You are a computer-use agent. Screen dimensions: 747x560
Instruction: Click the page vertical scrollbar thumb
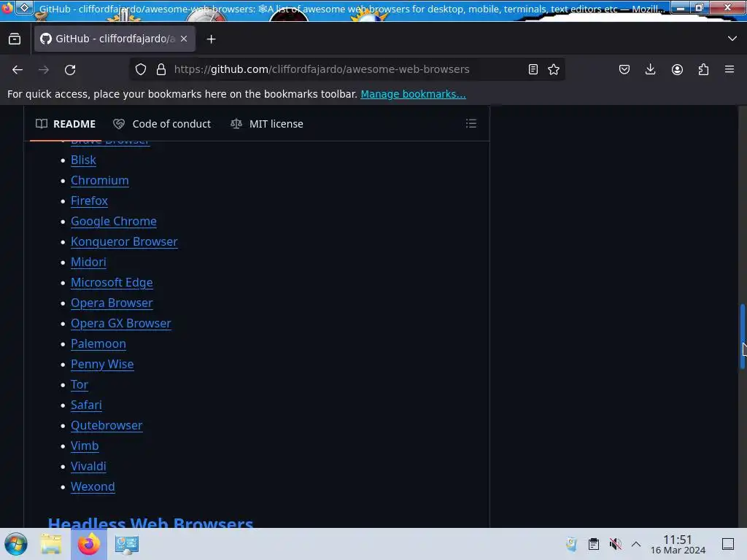742,336
